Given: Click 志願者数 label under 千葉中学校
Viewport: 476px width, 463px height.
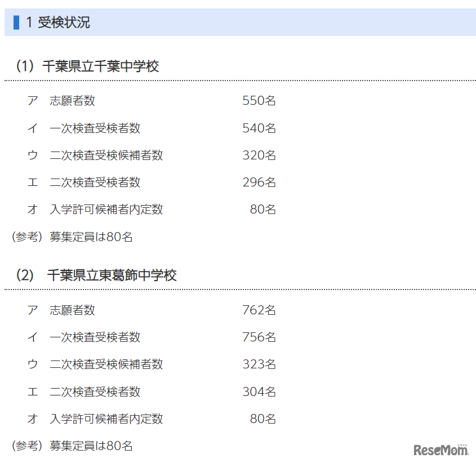Looking at the screenshot, I should coord(72,101).
